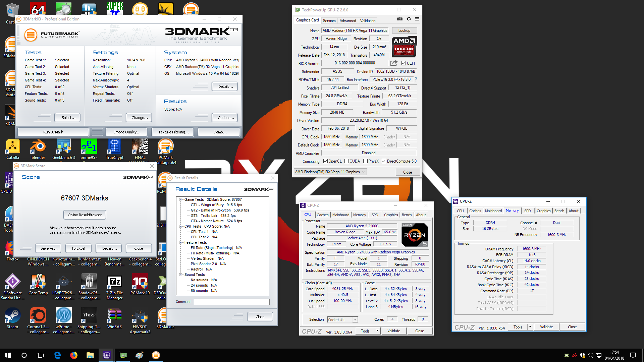Open the HWBOT Aquamark3 desktop icon
644x362 pixels.
(x=140, y=321)
